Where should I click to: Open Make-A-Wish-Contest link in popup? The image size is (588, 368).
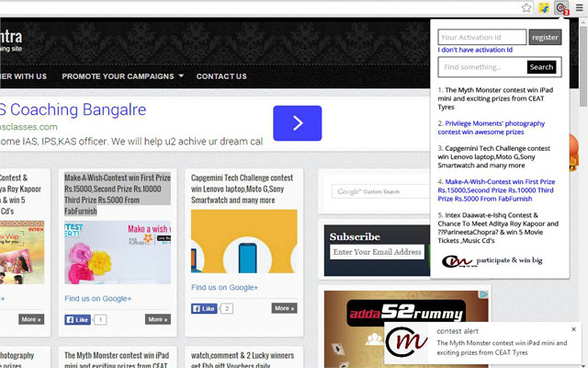click(x=496, y=190)
